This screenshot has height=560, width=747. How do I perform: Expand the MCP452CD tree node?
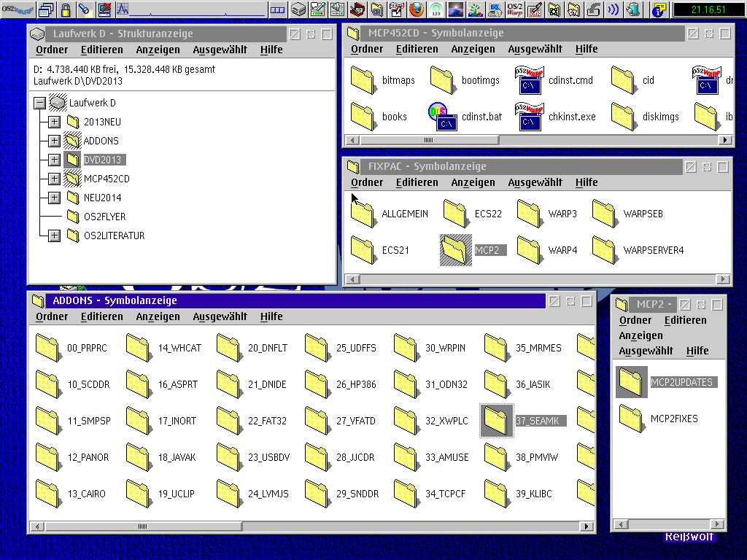pos(54,179)
